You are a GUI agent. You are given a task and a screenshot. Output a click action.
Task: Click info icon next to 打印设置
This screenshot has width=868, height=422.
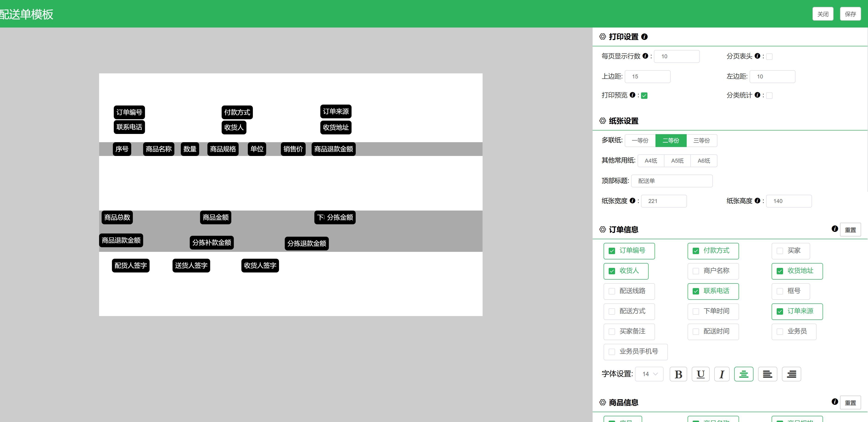click(644, 37)
